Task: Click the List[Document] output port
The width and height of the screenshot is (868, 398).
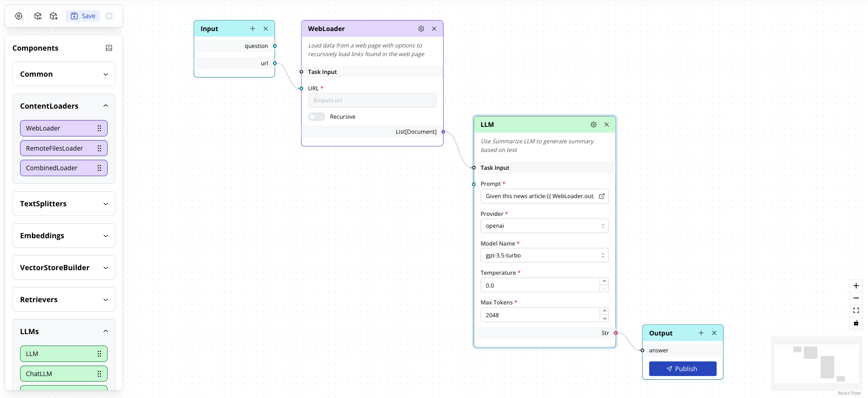Action: click(x=443, y=132)
